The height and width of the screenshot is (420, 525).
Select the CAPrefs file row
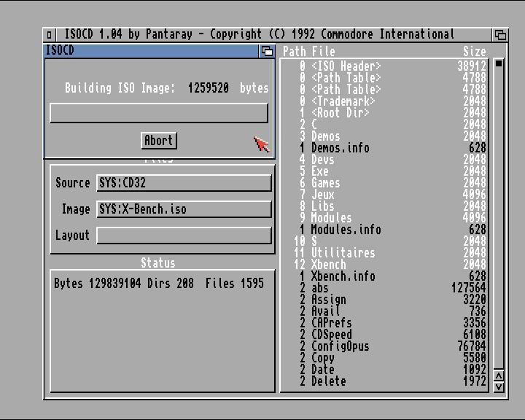point(384,323)
